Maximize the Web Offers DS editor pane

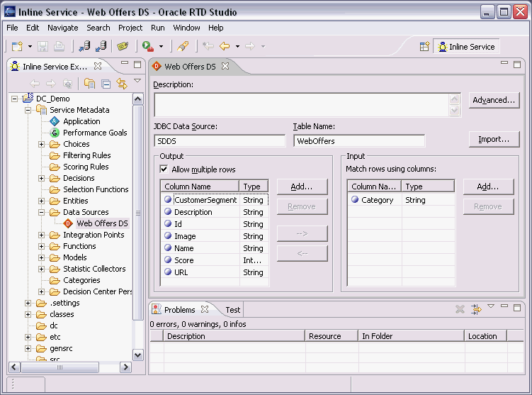coord(517,65)
